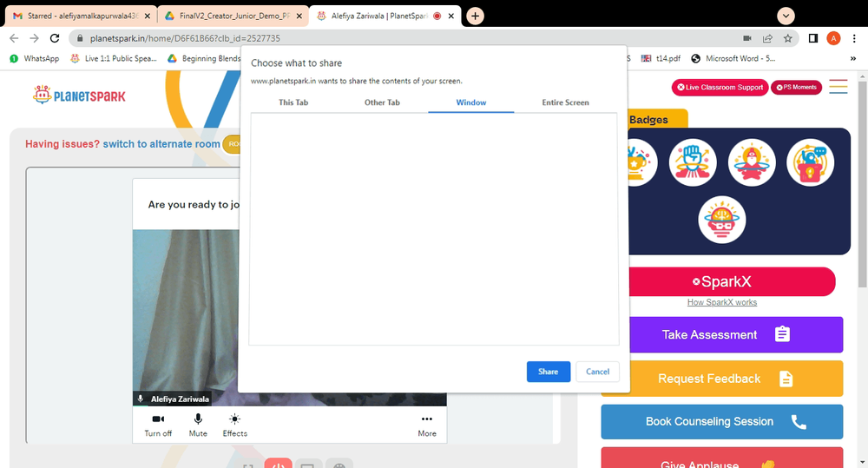Click the page vertical scrollbar
The height and width of the screenshot is (468, 868).
tap(863, 185)
